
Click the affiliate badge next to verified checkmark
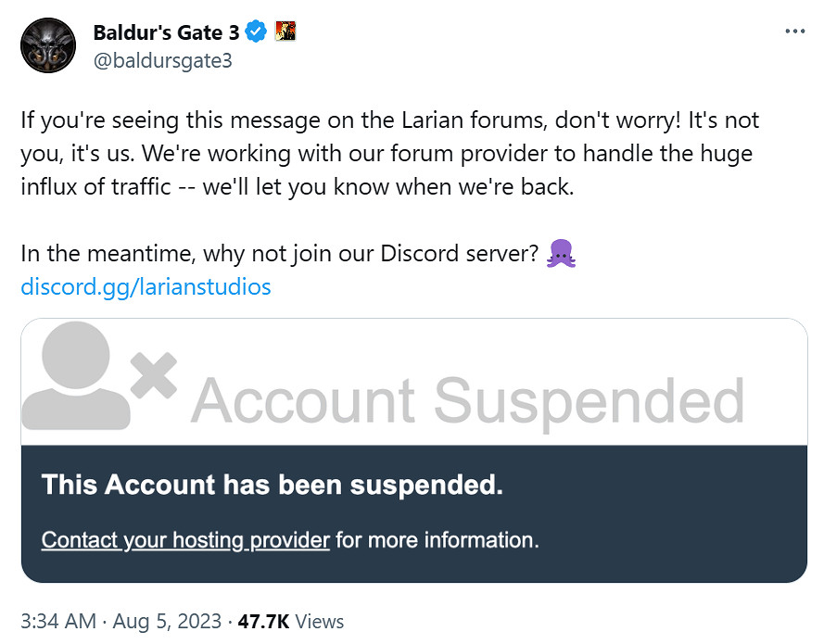285,32
